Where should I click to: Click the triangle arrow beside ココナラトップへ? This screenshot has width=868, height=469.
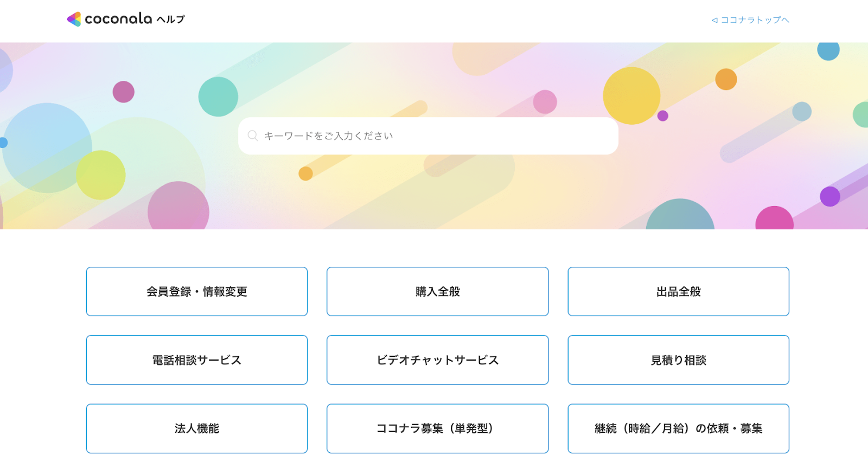714,20
